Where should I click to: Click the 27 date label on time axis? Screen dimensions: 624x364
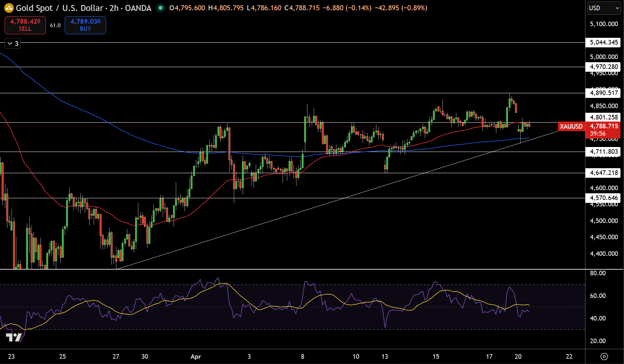[116, 357]
